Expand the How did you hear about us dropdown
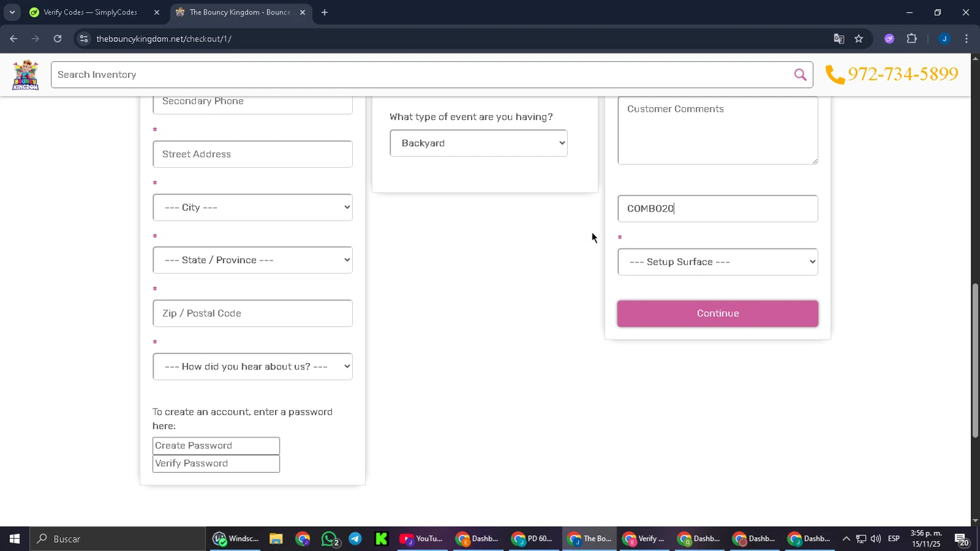This screenshot has height=551, width=980. pyautogui.click(x=253, y=366)
